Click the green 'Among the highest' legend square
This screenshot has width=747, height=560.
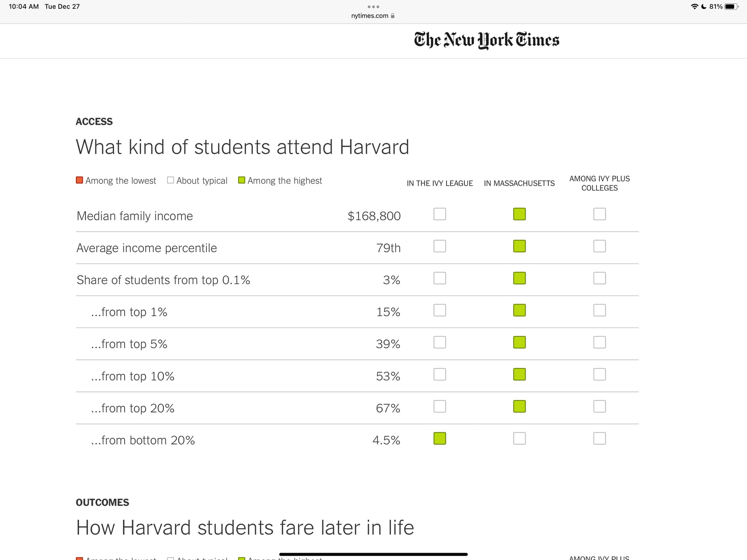[x=242, y=180]
